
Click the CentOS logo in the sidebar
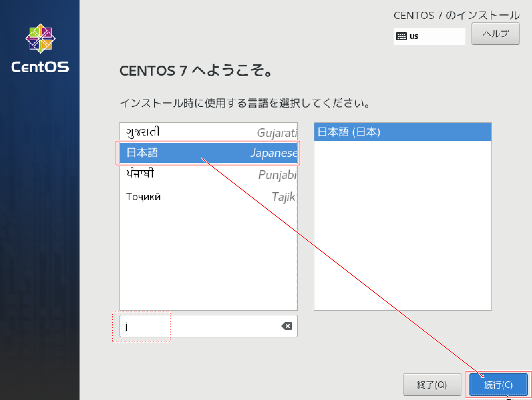pos(40,48)
